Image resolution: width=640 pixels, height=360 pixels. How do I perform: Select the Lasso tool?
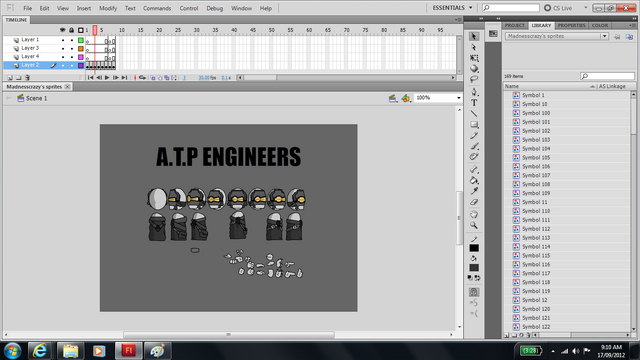[474, 79]
